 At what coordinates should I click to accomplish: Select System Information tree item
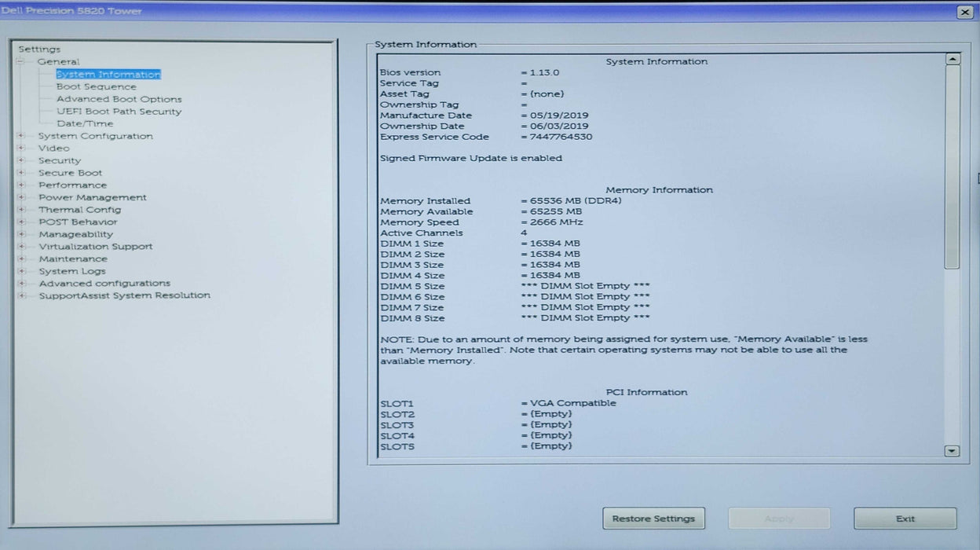108,75
